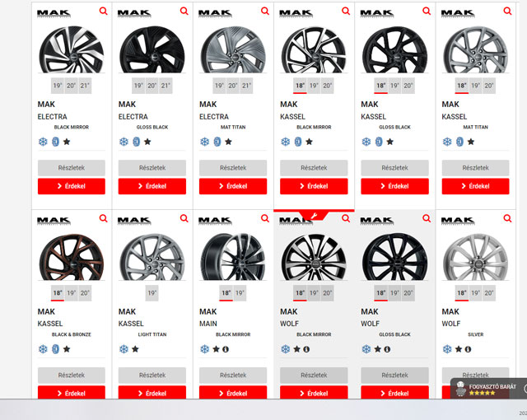
Task: Select 18" size for Wolf Silver
Action: (x=462, y=293)
